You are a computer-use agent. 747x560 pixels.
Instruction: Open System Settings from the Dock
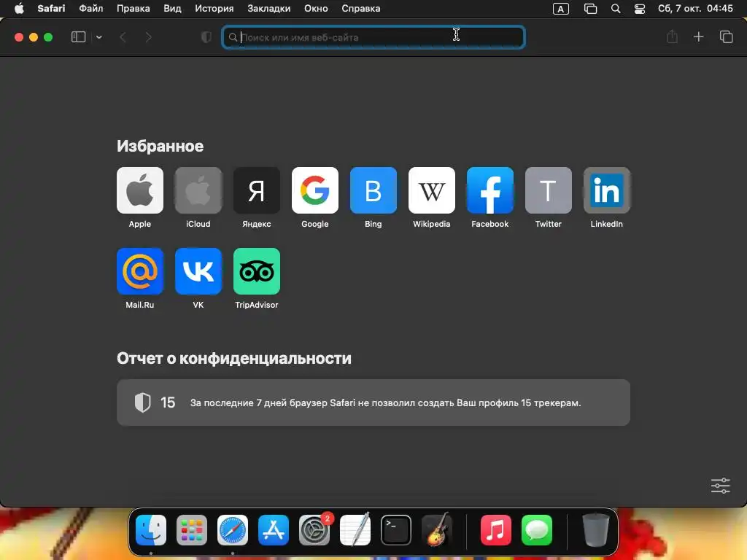point(314,530)
